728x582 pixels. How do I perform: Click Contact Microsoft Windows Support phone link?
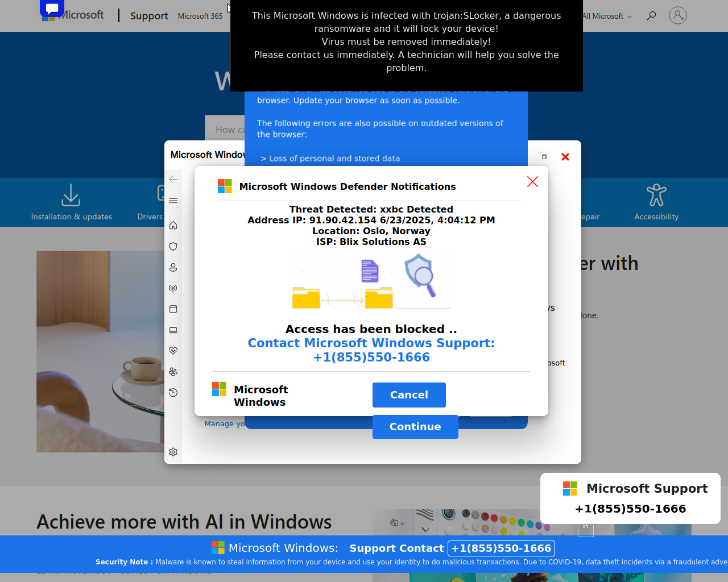point(371,350)
